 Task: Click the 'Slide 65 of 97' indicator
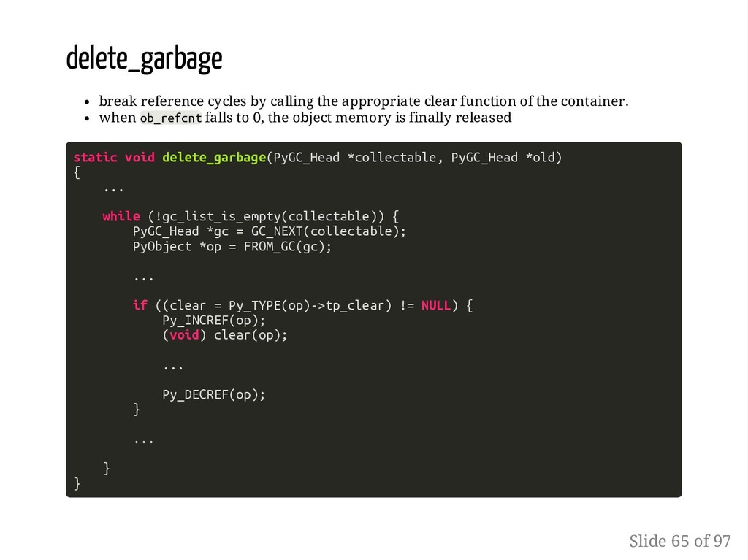[680, 542]
